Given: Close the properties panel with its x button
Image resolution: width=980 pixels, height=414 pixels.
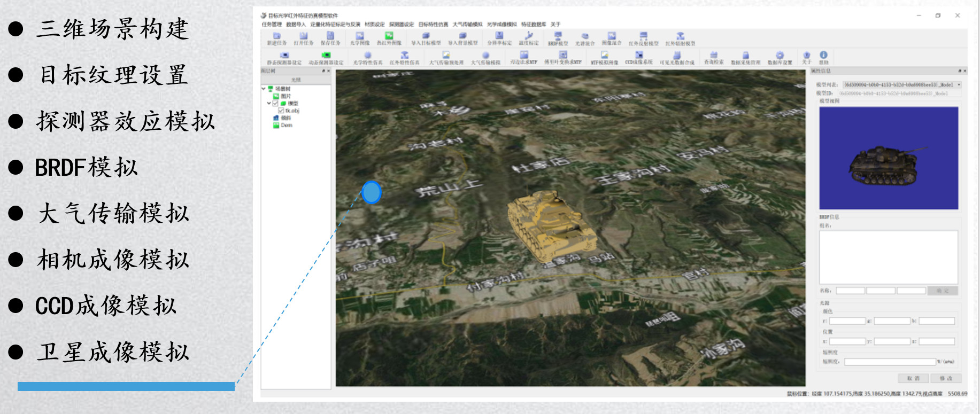Looking at the screenshot, I should tap(964, 71).
